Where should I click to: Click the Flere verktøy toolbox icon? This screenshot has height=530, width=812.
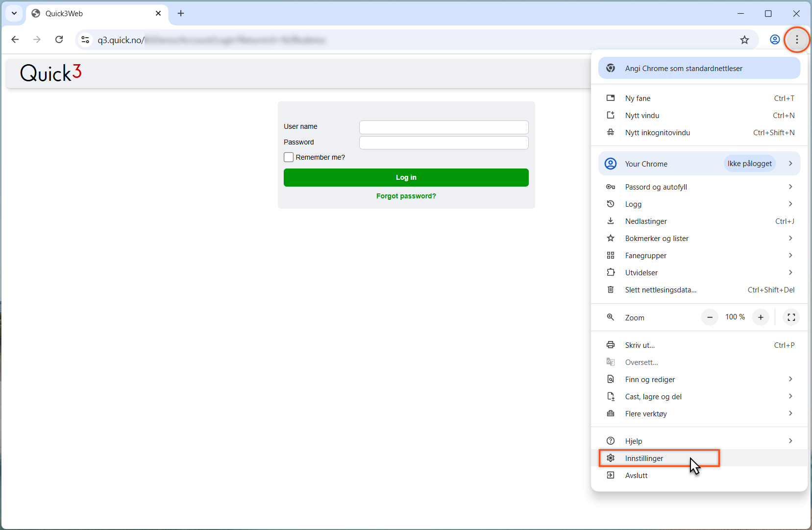pyautogui.click(x=611, y=413)
